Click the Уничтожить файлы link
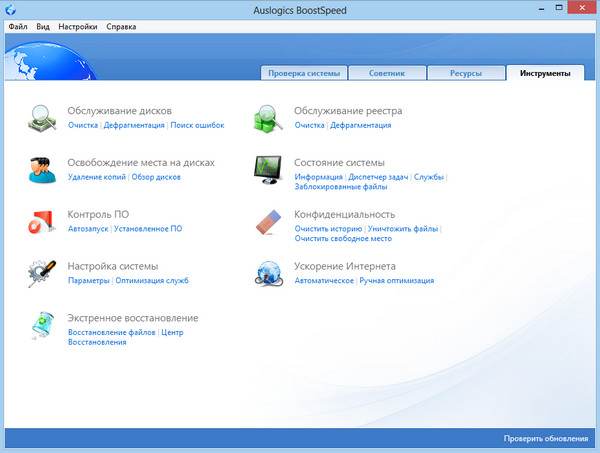This screenshot has width=600, height=453. 403,229
